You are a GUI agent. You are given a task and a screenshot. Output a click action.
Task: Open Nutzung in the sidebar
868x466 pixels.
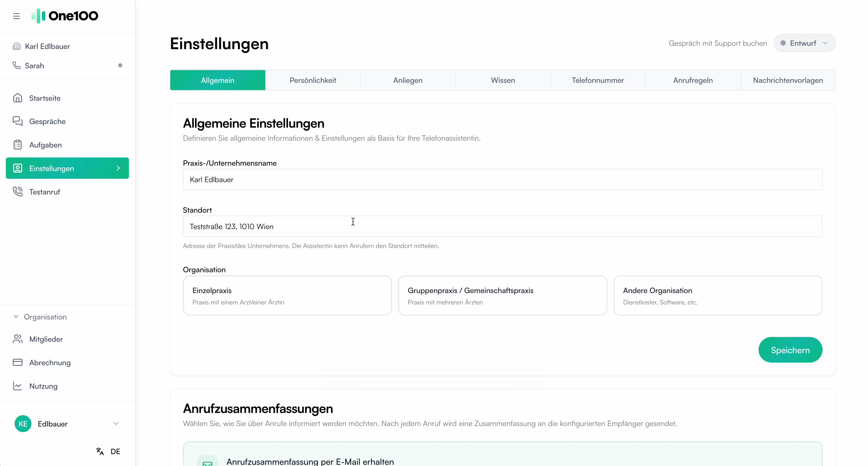point(67,386)
